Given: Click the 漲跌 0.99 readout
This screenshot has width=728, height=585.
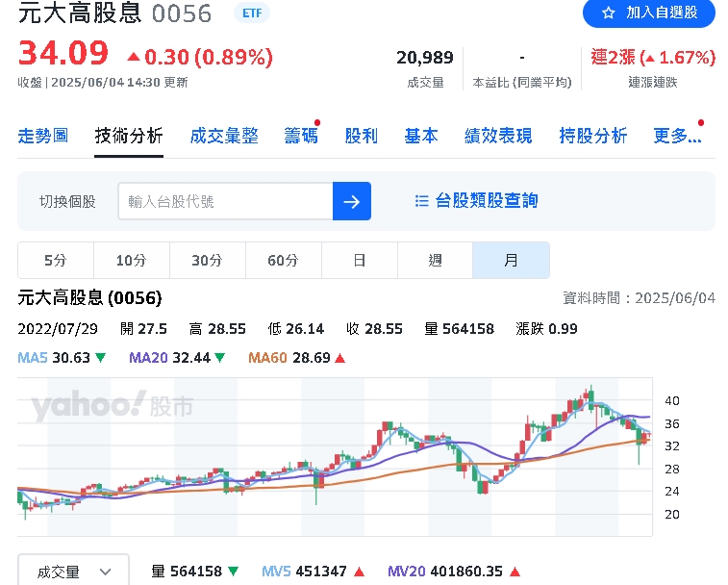Looking at the screenshot, I should pos(546,329).
